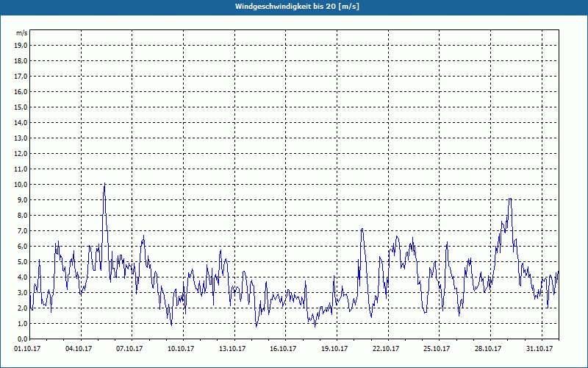Click the 10 m/s wind peak near 05.10.17
588x368 pixels.
104,183
